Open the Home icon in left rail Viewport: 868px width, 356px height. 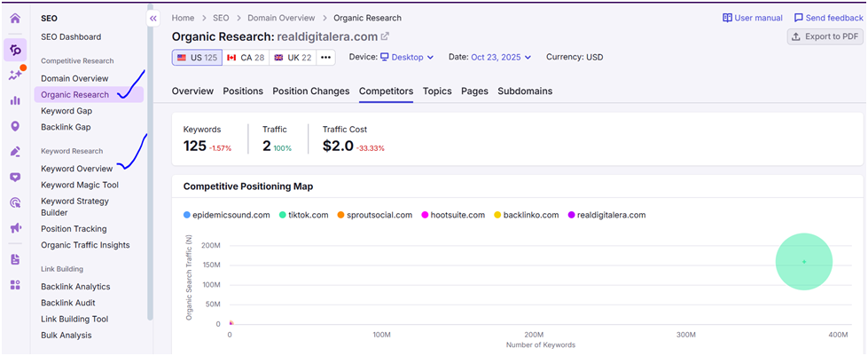click(14, 19)
